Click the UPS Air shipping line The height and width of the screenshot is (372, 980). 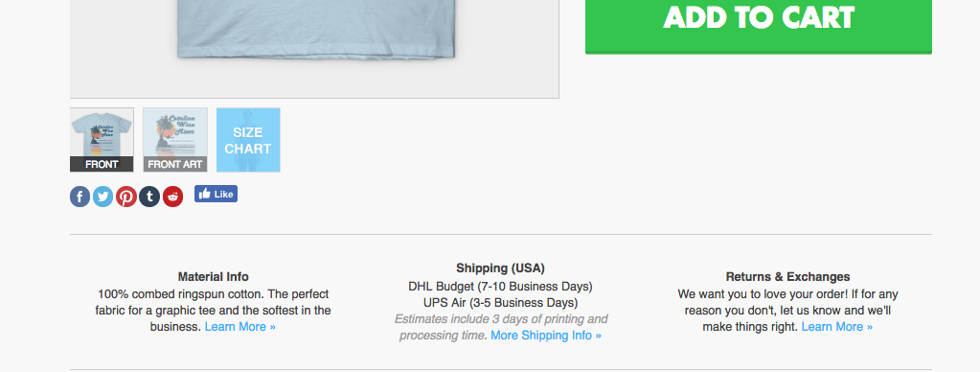[500, 303]
